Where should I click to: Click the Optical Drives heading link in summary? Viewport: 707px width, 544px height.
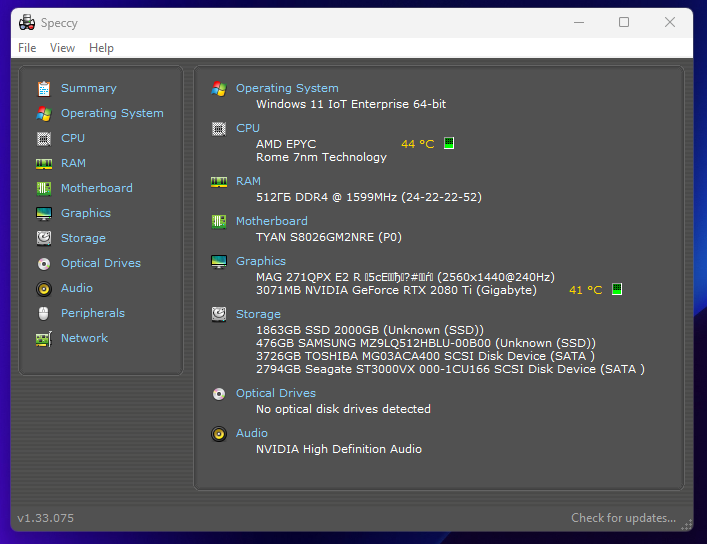click(x=276, y=393)
